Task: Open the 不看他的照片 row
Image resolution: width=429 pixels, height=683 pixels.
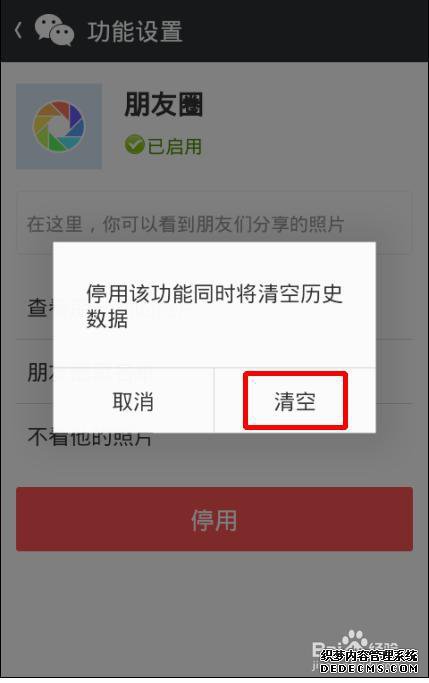Action: 214,438
